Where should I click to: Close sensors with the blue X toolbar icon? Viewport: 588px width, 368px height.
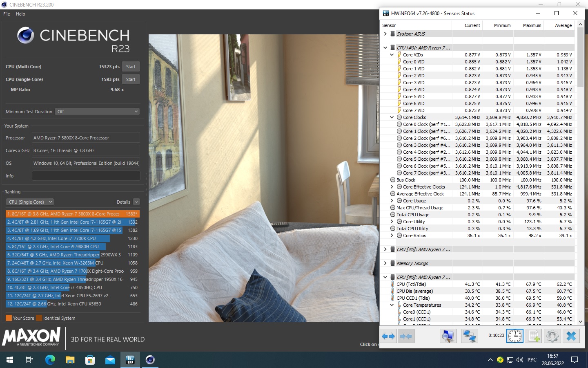tap(571, 336)
